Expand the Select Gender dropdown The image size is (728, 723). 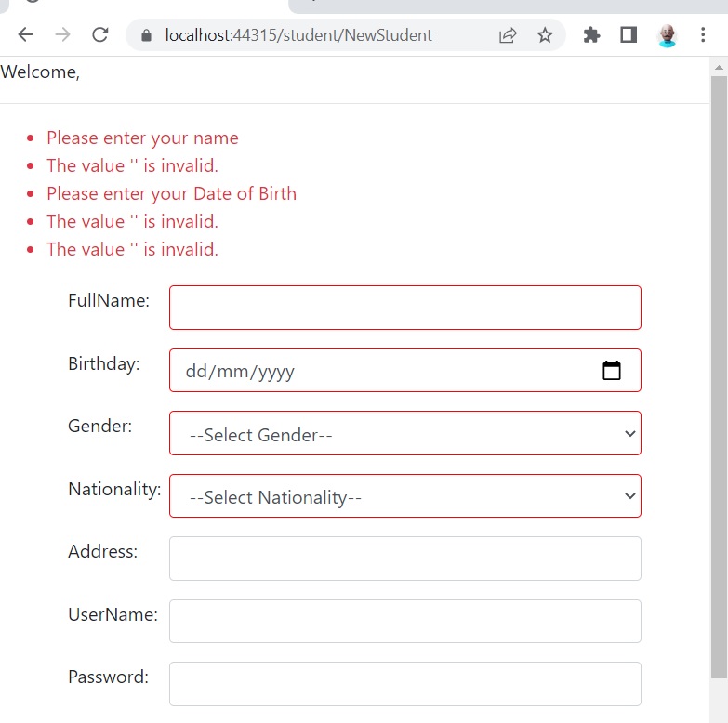click(x=404, y=433)
